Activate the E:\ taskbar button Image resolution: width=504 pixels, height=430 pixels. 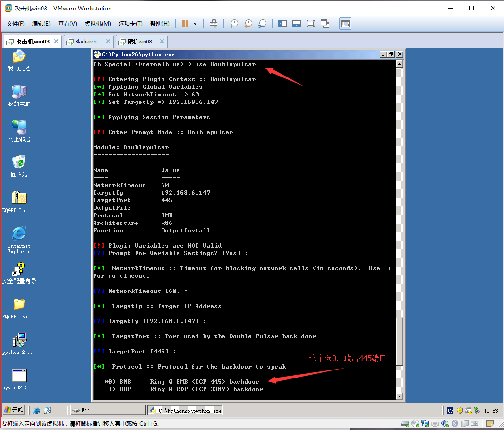click(108, 410)
